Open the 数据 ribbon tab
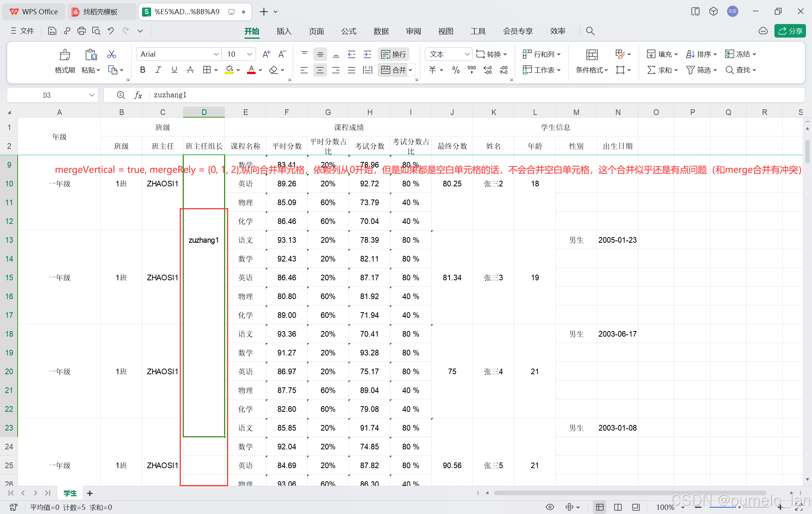 click(381, 31)
